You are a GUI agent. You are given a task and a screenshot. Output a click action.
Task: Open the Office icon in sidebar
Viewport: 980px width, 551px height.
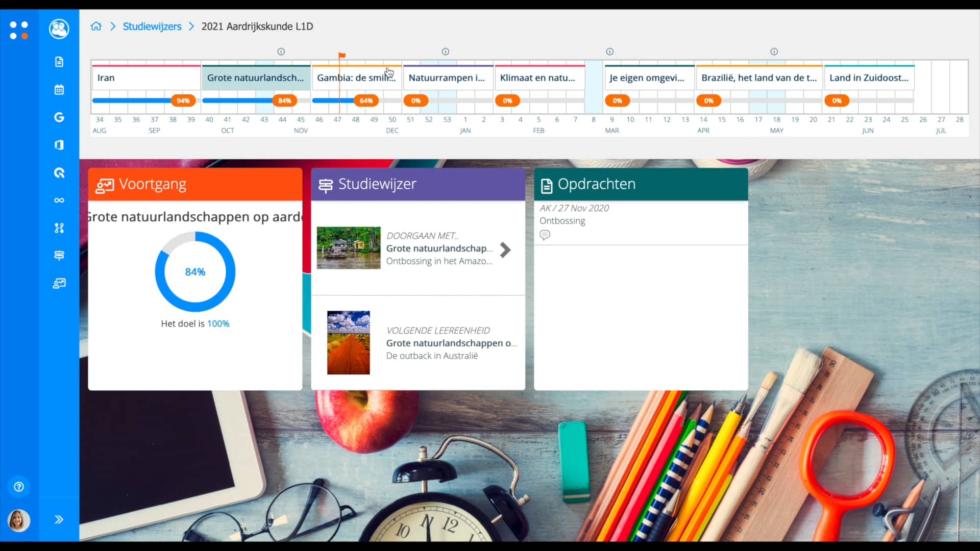59,145
